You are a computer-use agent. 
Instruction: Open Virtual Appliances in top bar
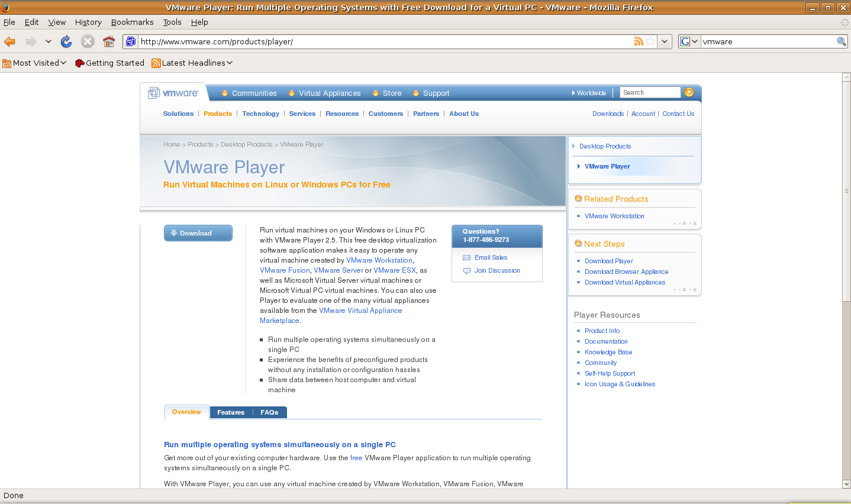[x=330, y=93]
